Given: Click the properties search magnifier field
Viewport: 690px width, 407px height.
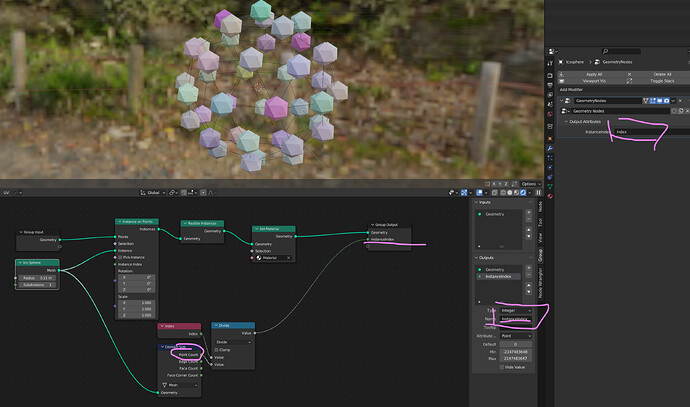Looking at the screenshot, I should click(x=621, y=51).
